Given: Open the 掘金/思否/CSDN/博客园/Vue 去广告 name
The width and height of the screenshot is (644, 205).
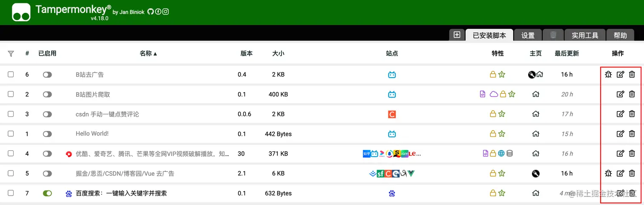Looking at the screenshot, I should point(125,173).
